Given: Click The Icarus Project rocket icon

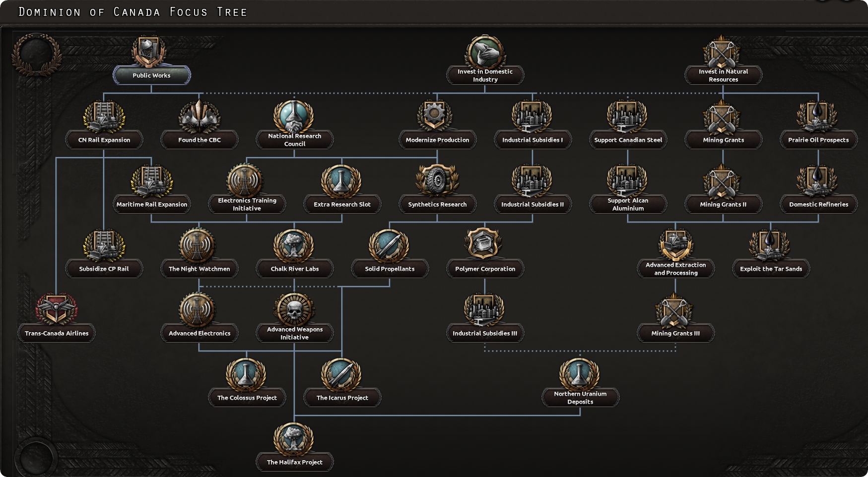Looking at the screenshot, I should [x=341, y=375].
